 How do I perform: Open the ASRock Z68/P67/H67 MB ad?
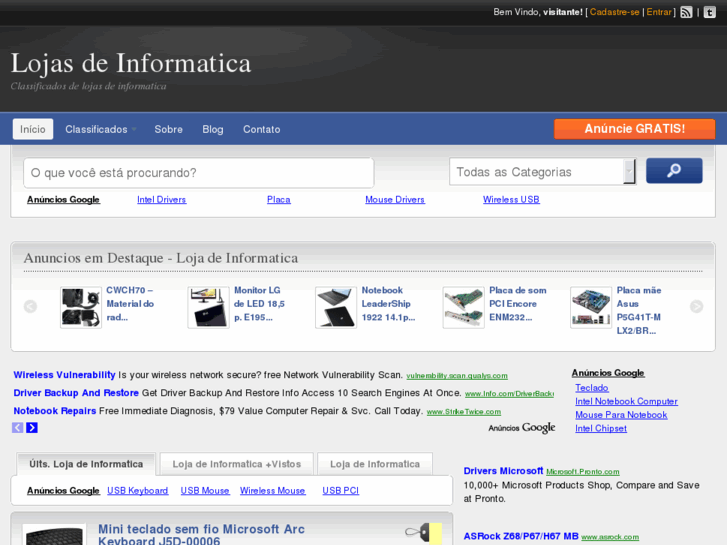click(x=521, y=536)
